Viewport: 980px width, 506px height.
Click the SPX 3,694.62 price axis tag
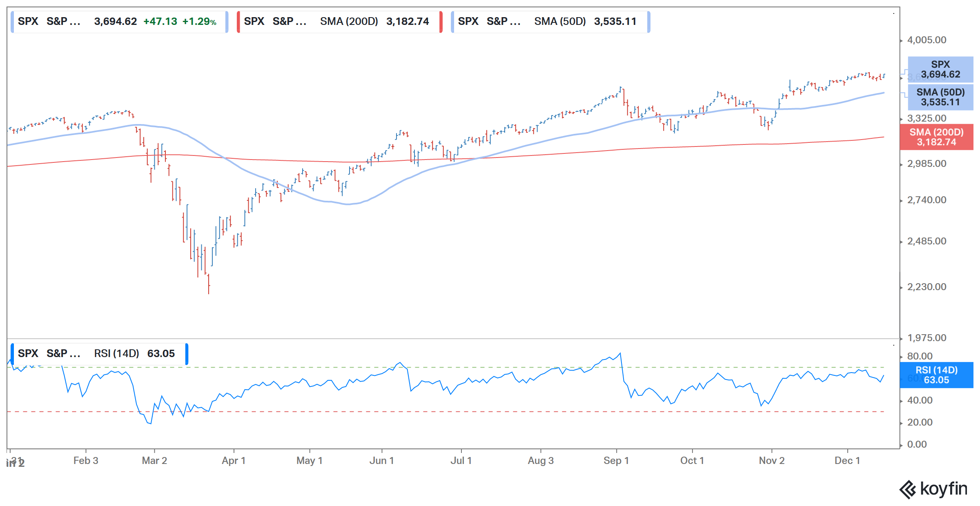pos(940,70)
